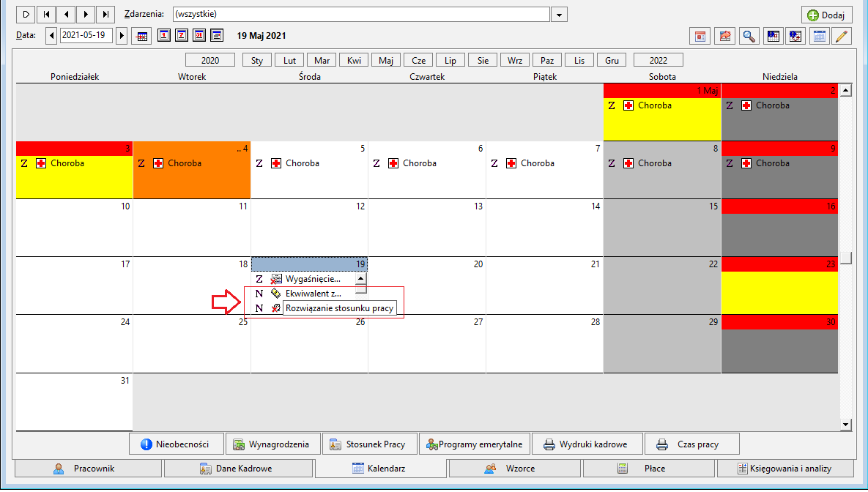The image size is (868, 492).
Task: Add a new event with Dodaj
Action: coord(826,15)
